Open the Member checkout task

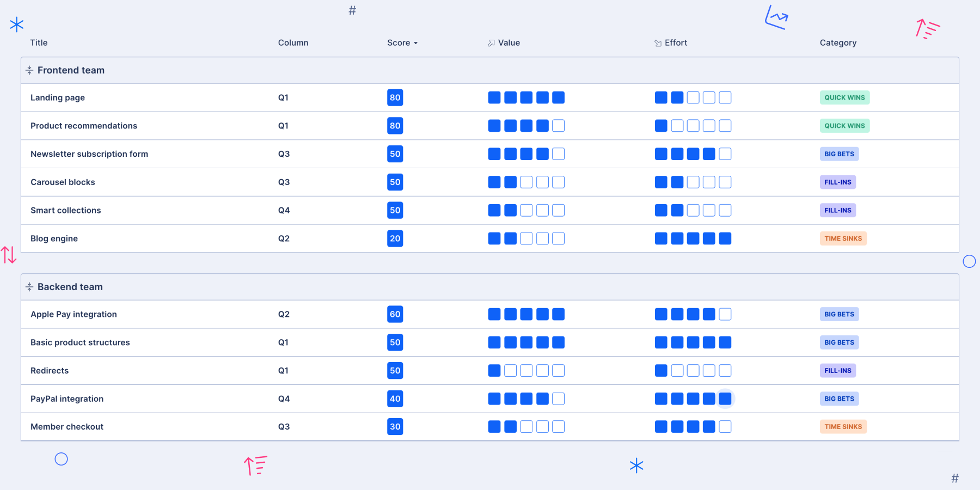click(67, 426)
